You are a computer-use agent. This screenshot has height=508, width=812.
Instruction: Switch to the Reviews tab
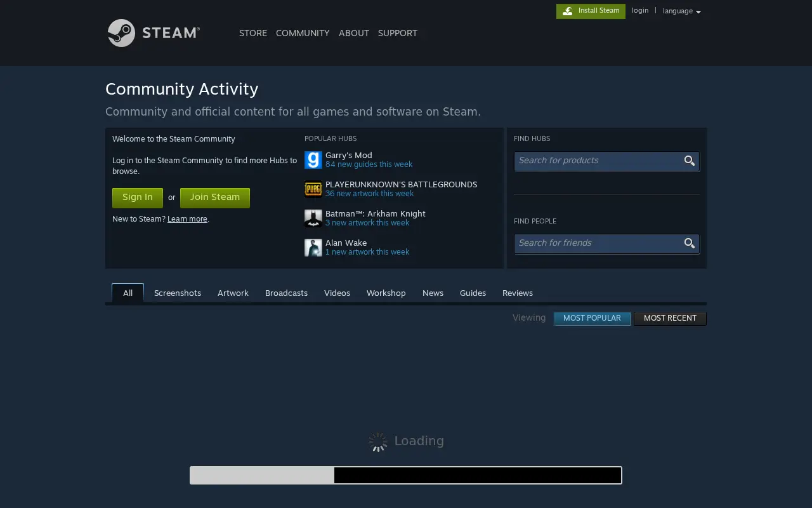click(x=518, y=293)
